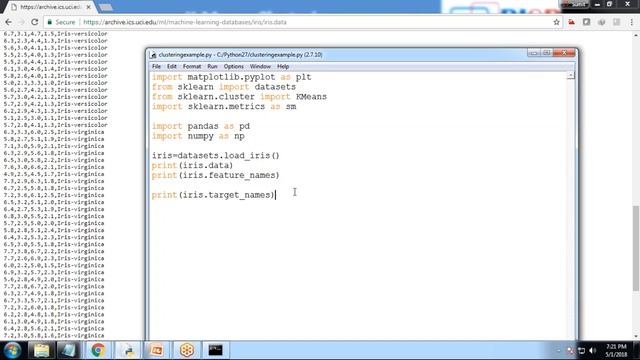
Task: Open the Help menu in IDLE
Action: (283, 66)
